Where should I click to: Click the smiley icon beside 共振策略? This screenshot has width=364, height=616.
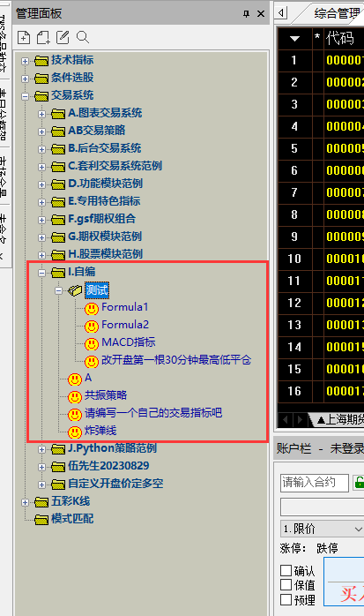[x=75, y=397]
